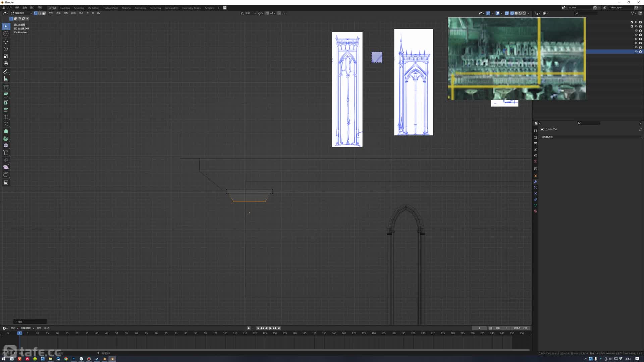Open viewport shading options dropdown
Image resolution: width=644 pixels, height=362 pixels.
tap(528, 13)
